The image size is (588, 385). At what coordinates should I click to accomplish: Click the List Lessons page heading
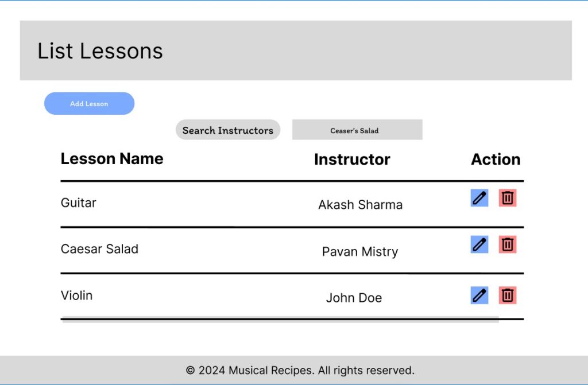pyautogui.click(x=100, y=51)
